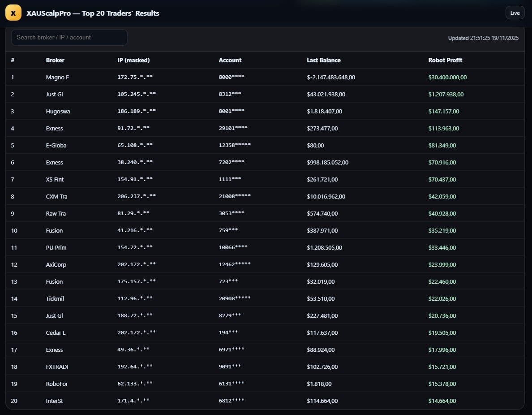Click the $998.185.052,00 last balance cell
Screen dimensions: 532x415
point(327,163)
